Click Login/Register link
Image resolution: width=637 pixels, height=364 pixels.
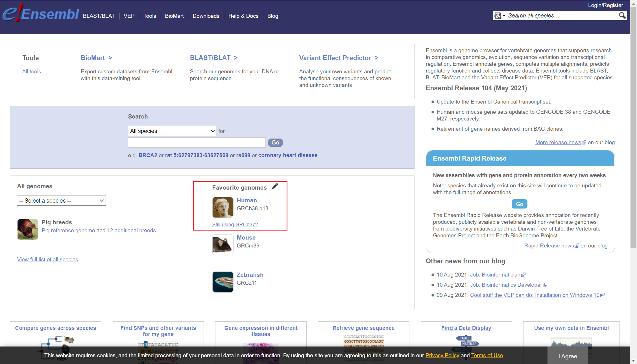pyautogui.click(x=605, y=5)
